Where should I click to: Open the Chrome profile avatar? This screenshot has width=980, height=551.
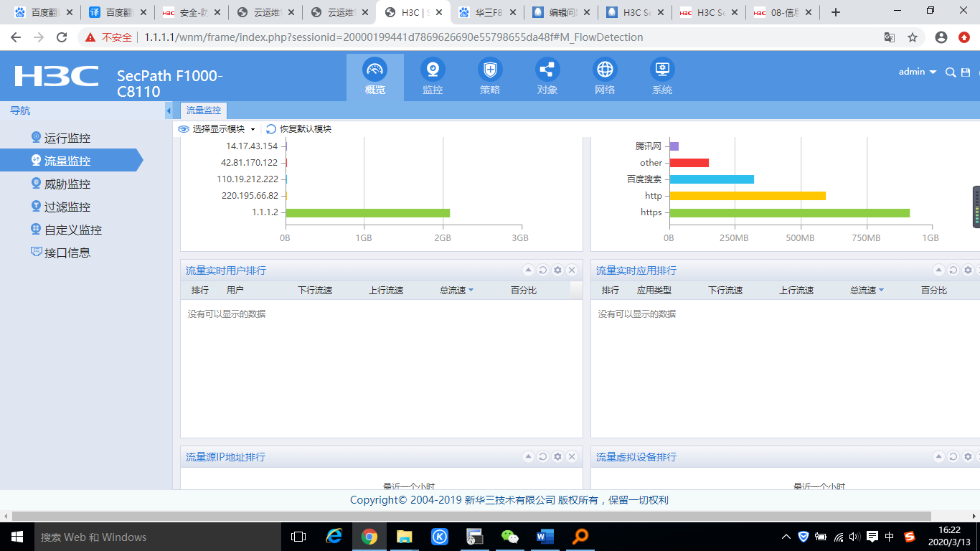pyautogui.click(x=941, y=37)
